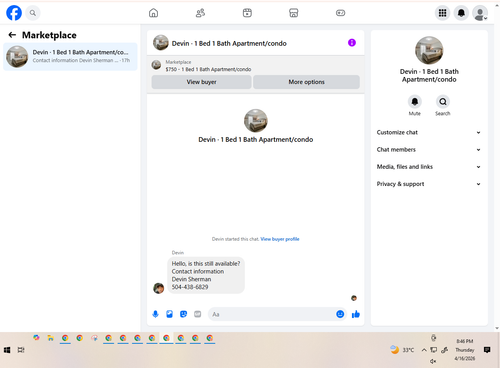Choose a sticker with the sticker icon

[183, 314]
